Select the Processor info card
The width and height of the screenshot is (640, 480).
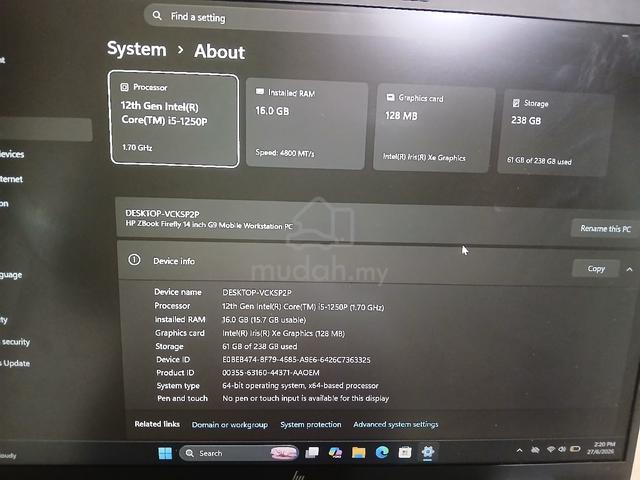click(x=174, y=119)
